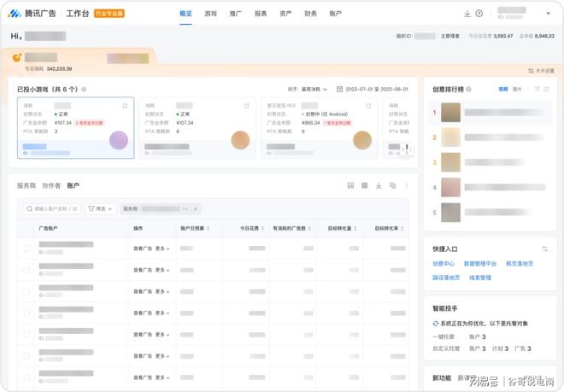The height and width of the screenshot is (392, 564).
Task: Switch to the 推广 top navigation tab
Action: (x=235, y=14)
